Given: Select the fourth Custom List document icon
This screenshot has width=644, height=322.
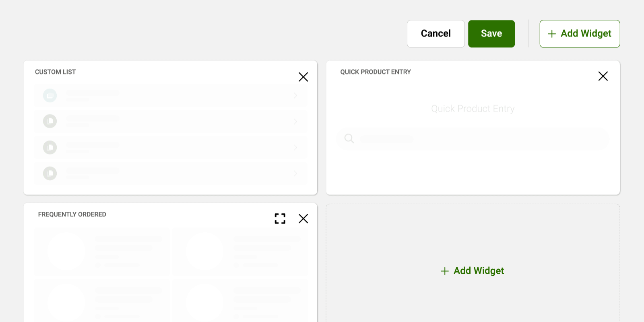Looking at the screenshot, I should (50, 173).
